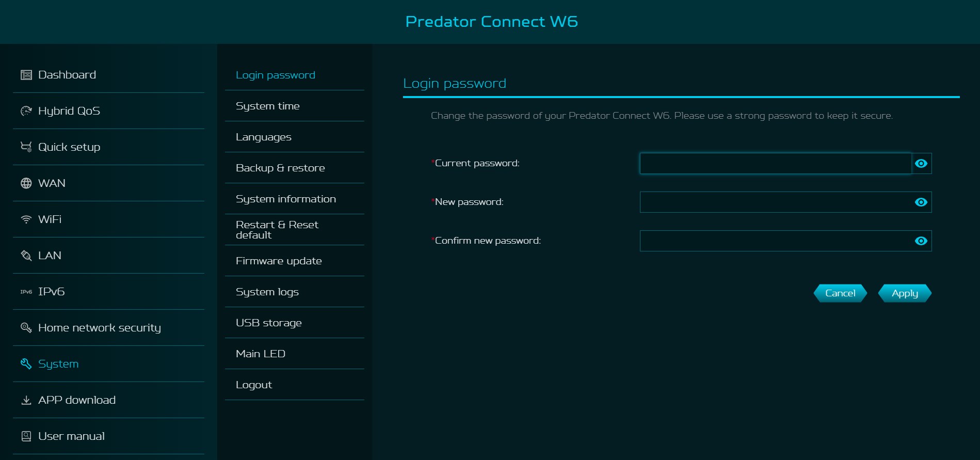Select USB storage from the submenu
The image size is (980, 460).
click(x=268, y=323)
